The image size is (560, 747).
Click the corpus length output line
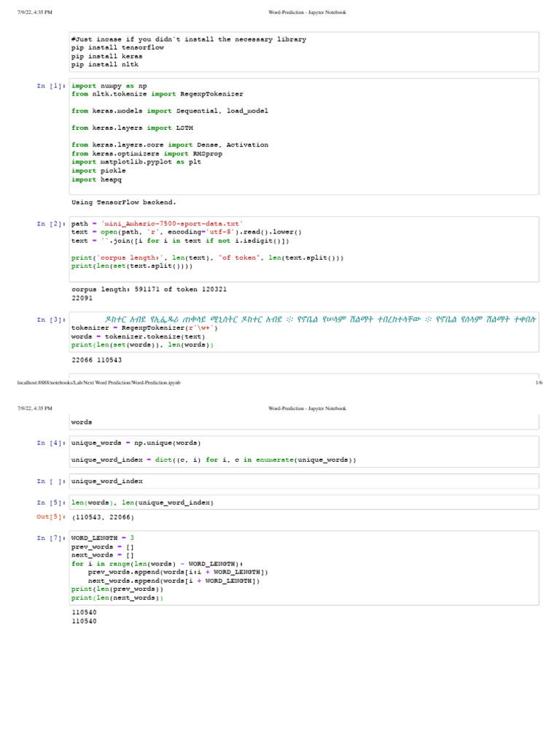(149, 290)
